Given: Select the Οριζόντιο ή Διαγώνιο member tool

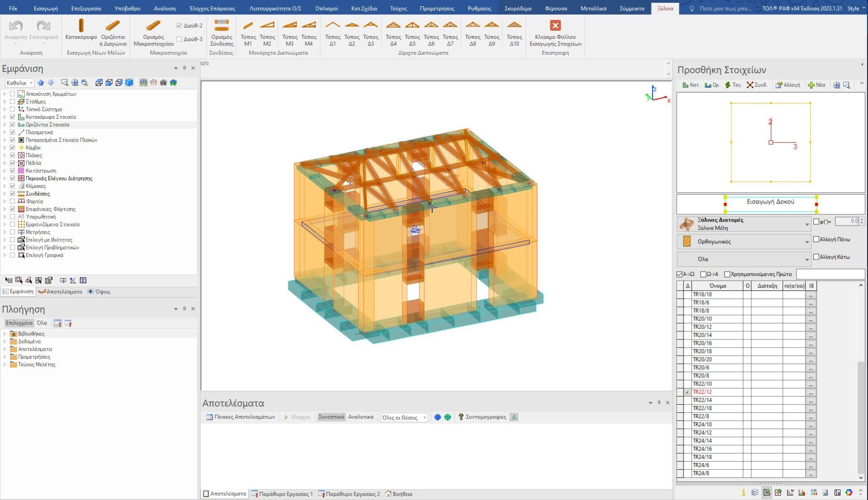Looking at the screenshot, I should coord(113,30).
